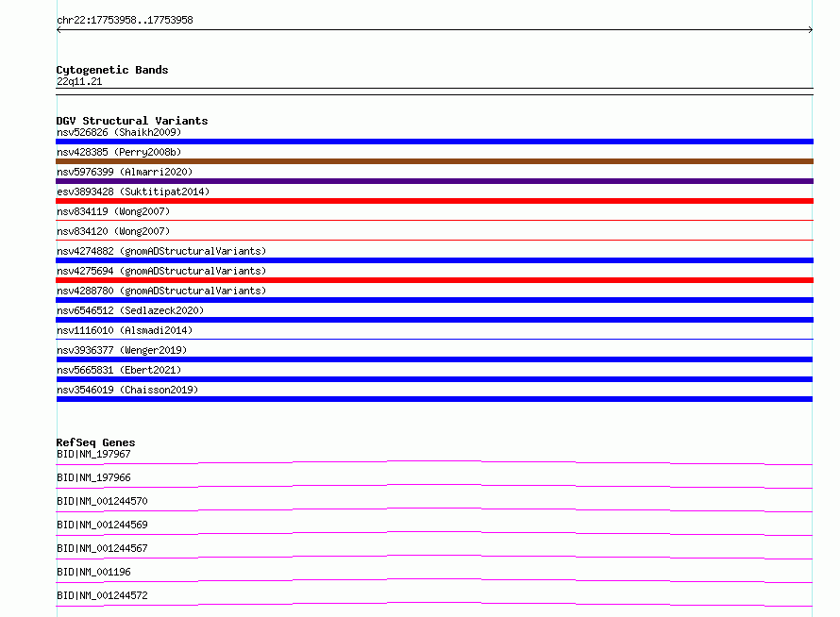Click the blue bar under nsv5665831

pos(434,379)
